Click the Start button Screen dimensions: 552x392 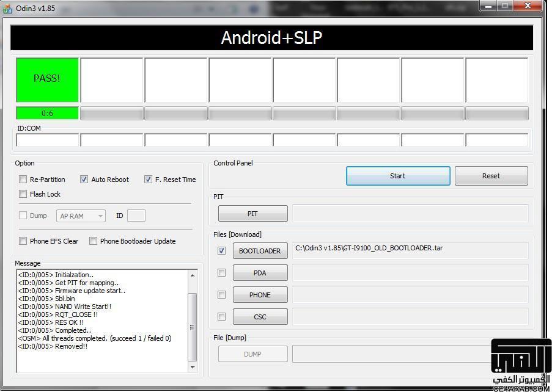pos(398,176)
